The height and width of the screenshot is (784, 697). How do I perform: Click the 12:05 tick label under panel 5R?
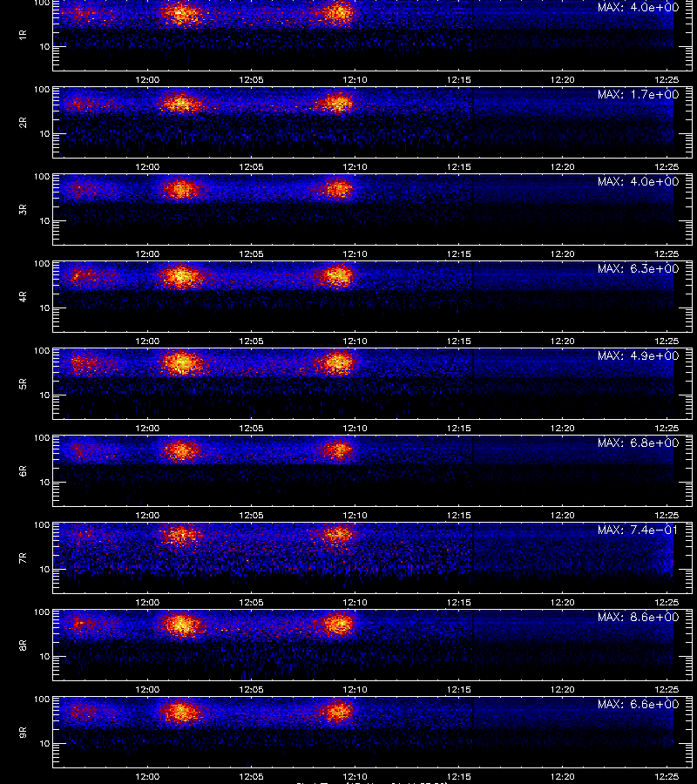pyautogui.click(x=251, y=428)
